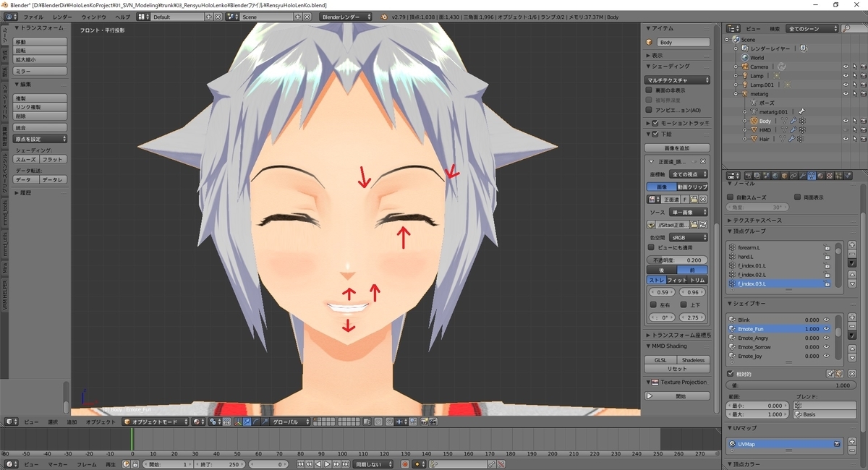The width and height of the screenshot is (868, 470).
Task: Move shape key down with arrow
Action: pyautogui.click(x=851, y=359)
